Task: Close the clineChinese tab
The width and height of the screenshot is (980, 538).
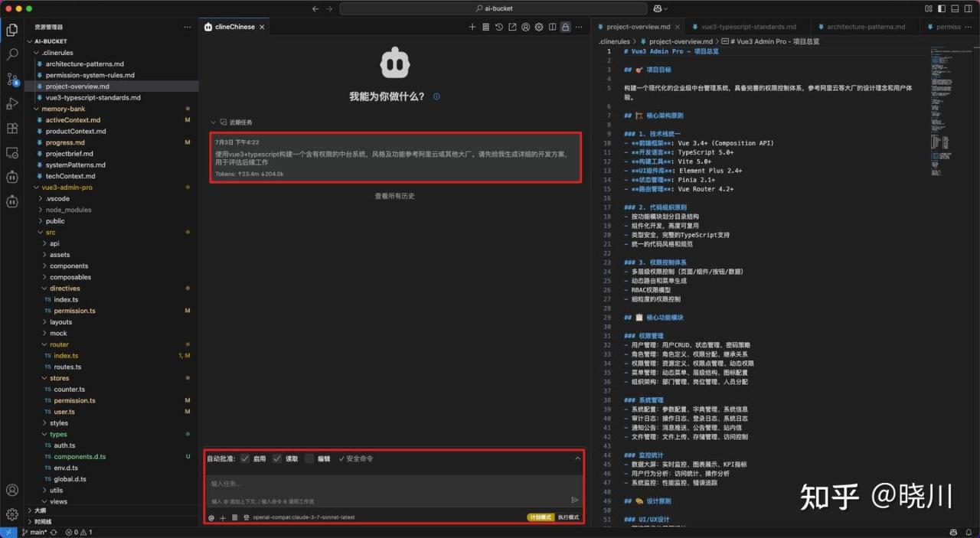Action: 262,27
